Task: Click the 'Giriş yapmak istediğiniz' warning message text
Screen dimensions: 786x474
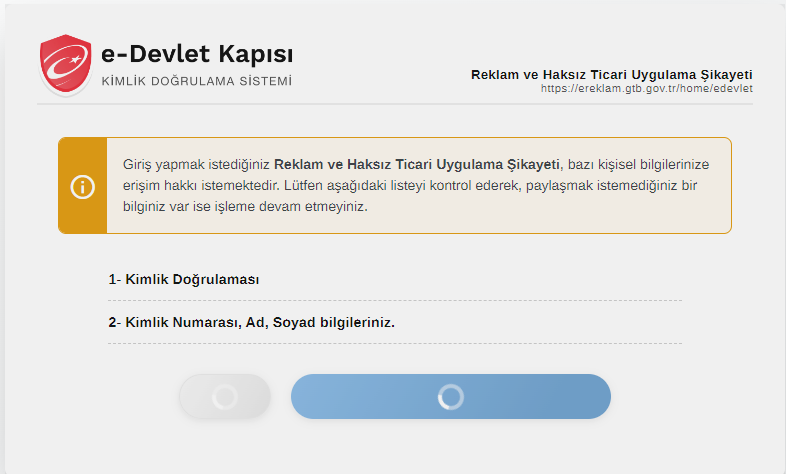Action: [x=416, y=185]
